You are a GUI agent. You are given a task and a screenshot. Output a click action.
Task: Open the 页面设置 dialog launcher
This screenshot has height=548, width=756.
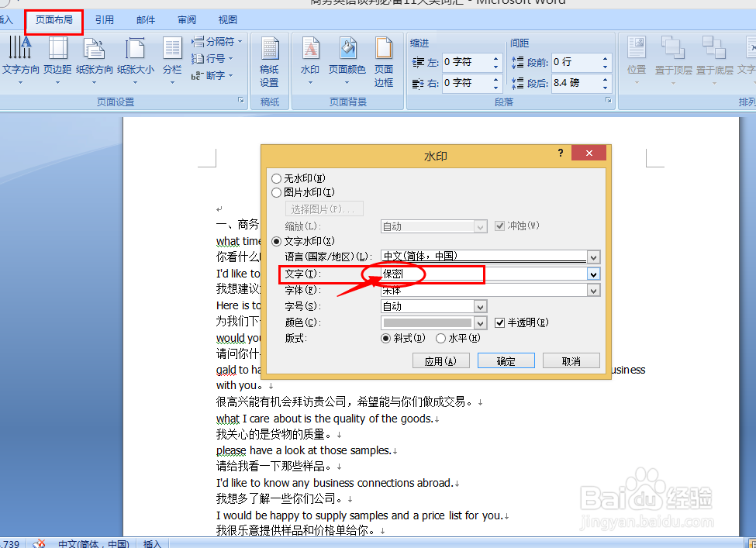[240, 100]
